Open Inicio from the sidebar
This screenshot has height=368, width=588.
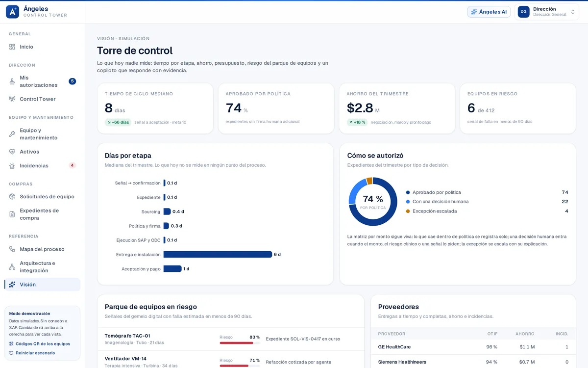click(42, 47)
